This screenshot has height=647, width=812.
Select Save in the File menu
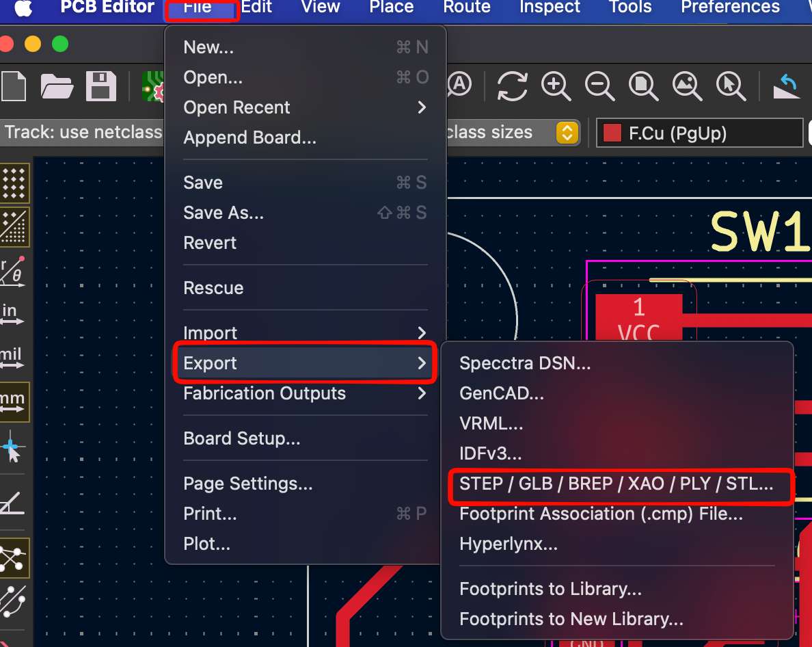pos(306,183)
